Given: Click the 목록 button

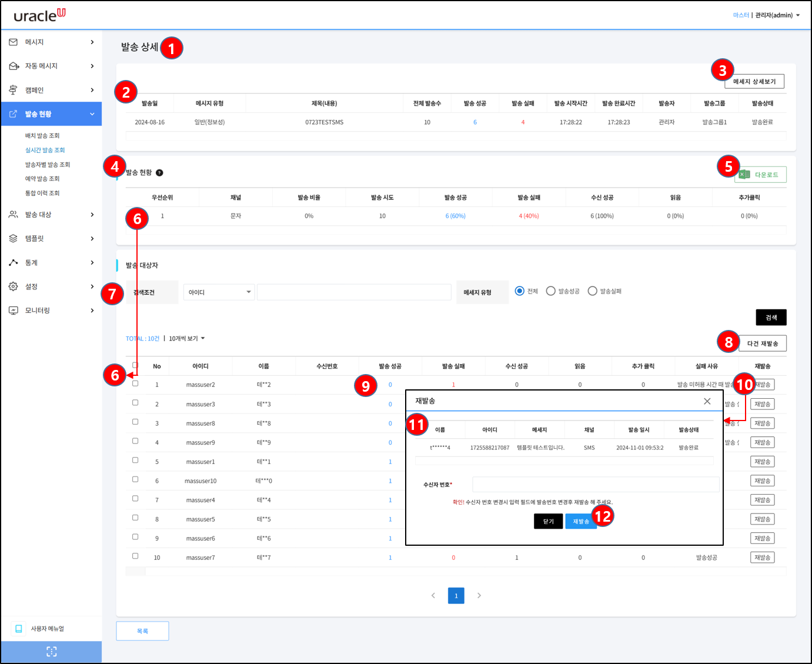Looking at the screenshot, I should (x=142, y=631).
